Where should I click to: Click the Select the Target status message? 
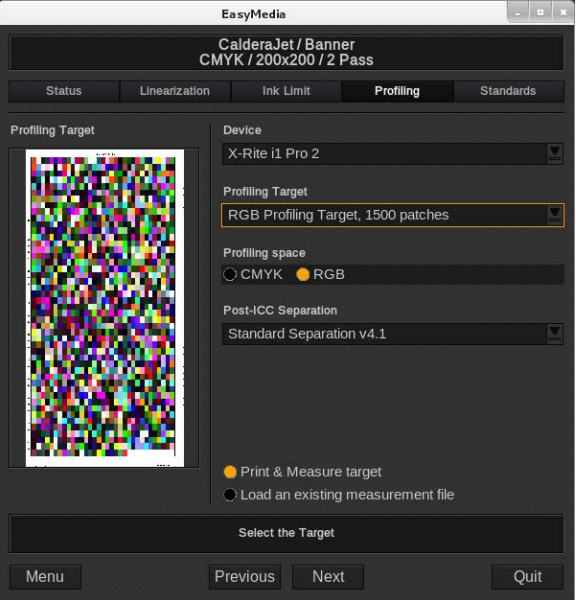[286, 533]
